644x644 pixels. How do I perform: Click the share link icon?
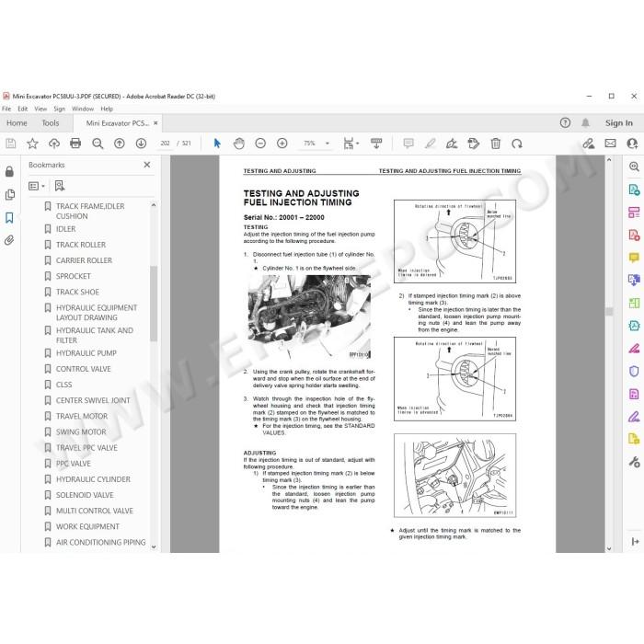[x=589, y=144]
